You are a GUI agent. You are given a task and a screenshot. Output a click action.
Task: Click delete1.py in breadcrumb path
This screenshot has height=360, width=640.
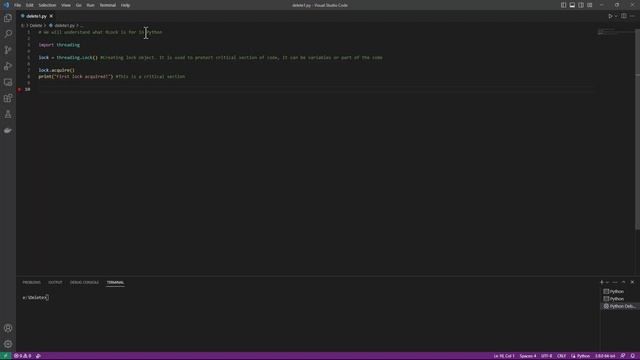[x=64, y=25]
